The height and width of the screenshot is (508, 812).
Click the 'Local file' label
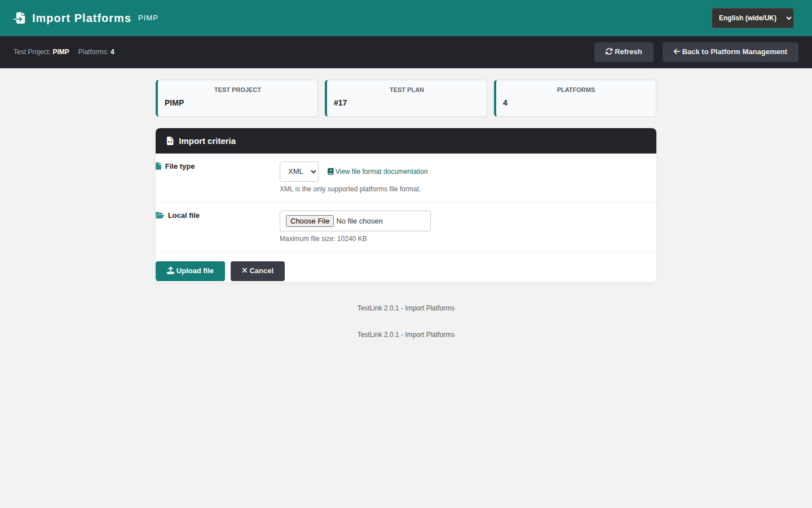coord(184,216)
